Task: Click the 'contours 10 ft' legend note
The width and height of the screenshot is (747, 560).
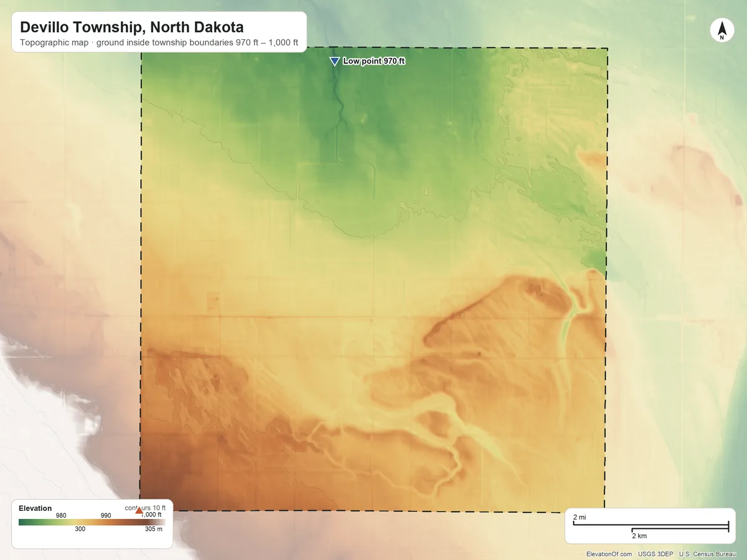Action: (x=145, y=508)
